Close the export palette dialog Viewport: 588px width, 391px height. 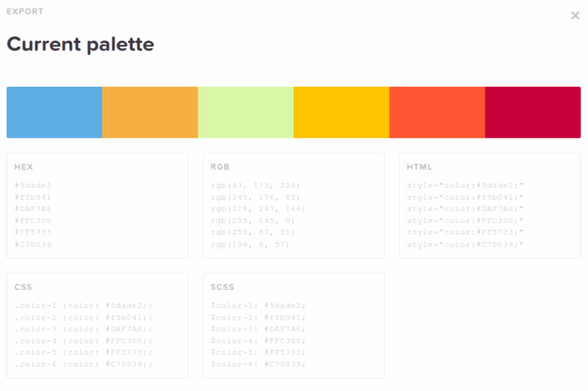575,16
